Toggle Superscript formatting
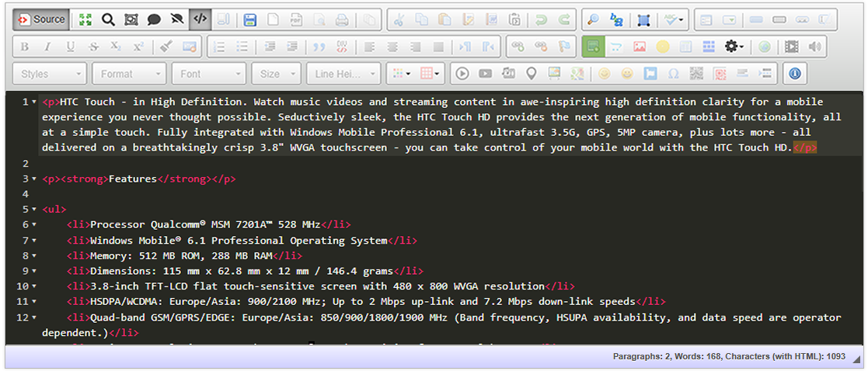The image size is (868, 371). (x=138, y=47)
